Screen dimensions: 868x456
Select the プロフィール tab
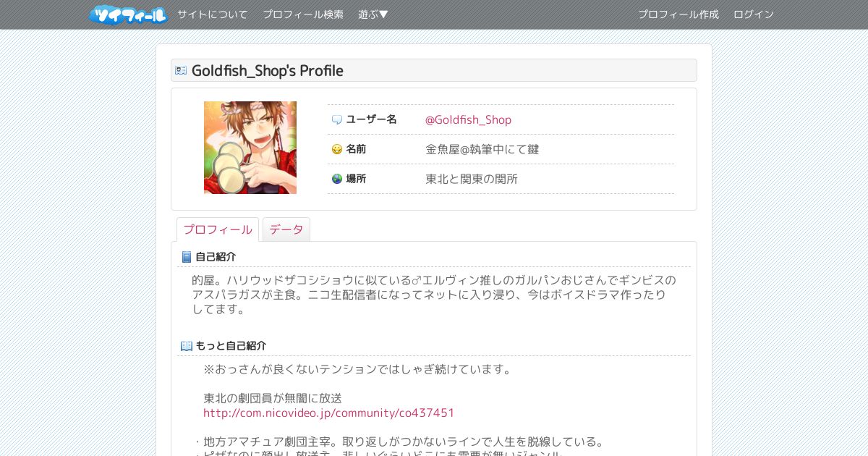coord(218,229)
